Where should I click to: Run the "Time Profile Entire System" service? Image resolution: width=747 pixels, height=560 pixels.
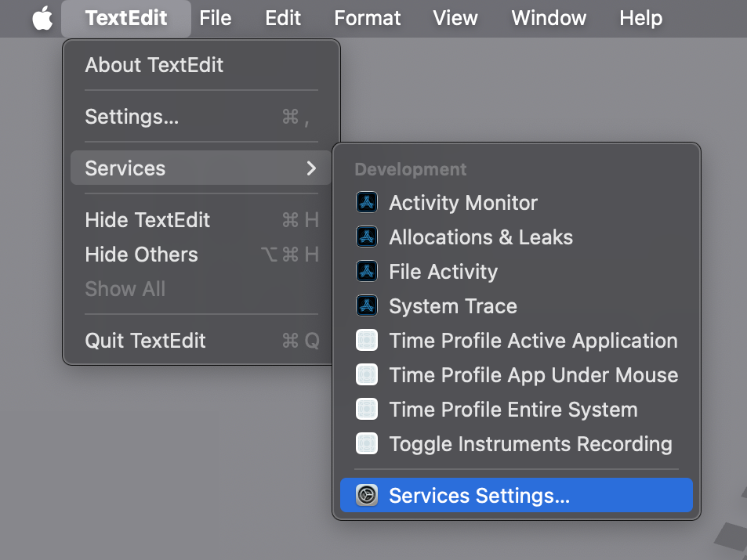coord(513,409)
